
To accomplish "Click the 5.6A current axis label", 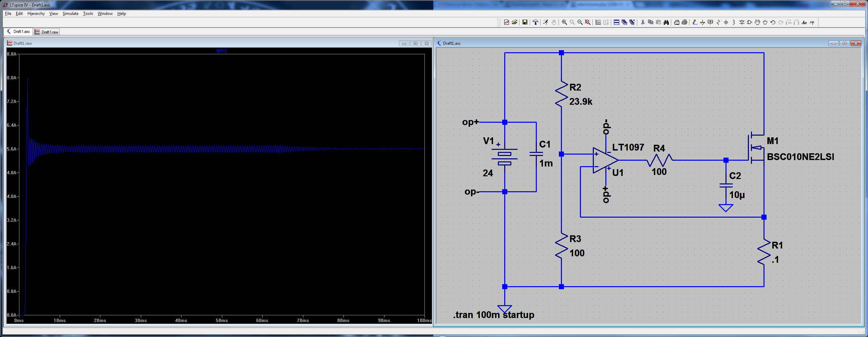I will tap(12, 149).
